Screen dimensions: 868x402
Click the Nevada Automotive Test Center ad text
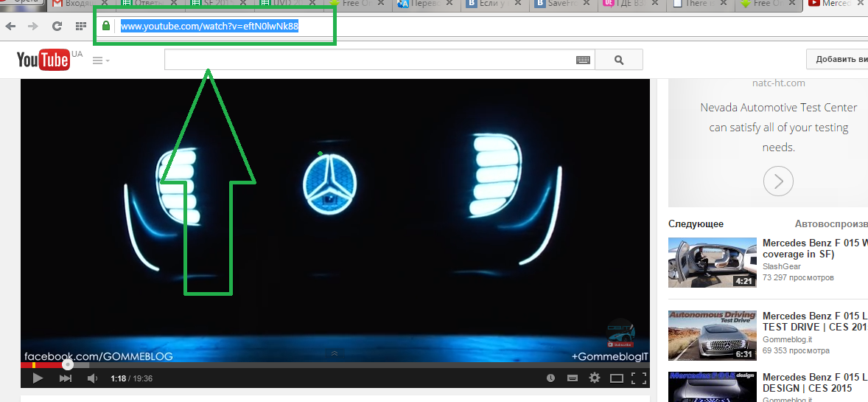[778, 128]
